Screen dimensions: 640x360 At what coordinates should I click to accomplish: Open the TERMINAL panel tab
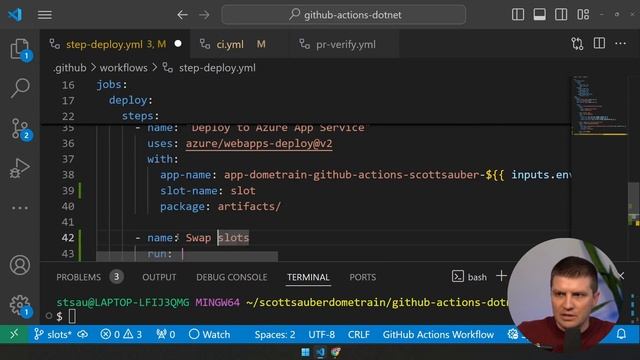(308, 277)
